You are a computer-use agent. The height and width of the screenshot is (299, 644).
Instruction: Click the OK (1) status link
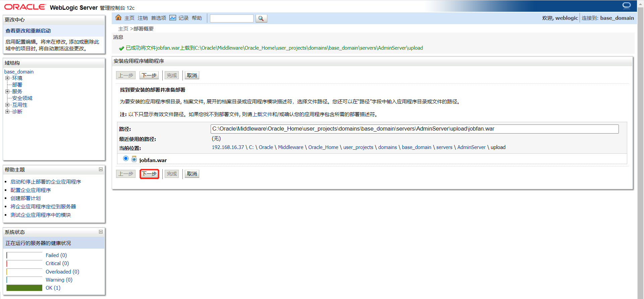53,288
